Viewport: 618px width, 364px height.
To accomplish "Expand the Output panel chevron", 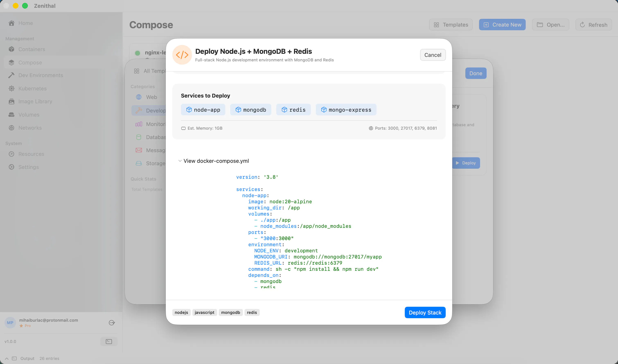I will pos(7,358).
